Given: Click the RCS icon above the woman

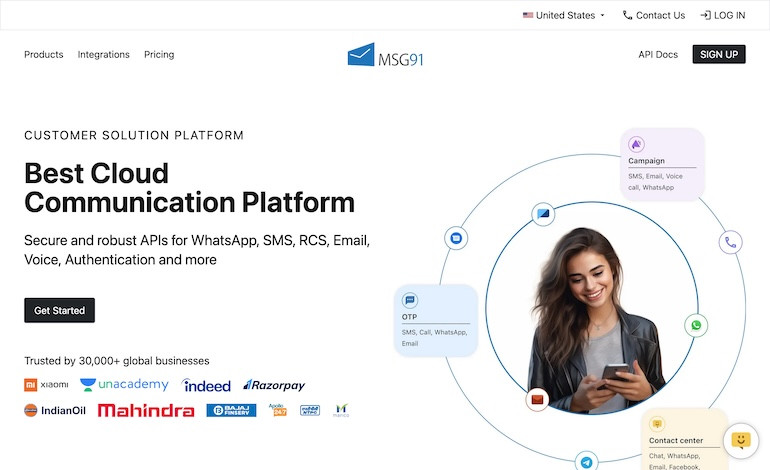Looking at the screenshot, I should (x=543, y=213).
